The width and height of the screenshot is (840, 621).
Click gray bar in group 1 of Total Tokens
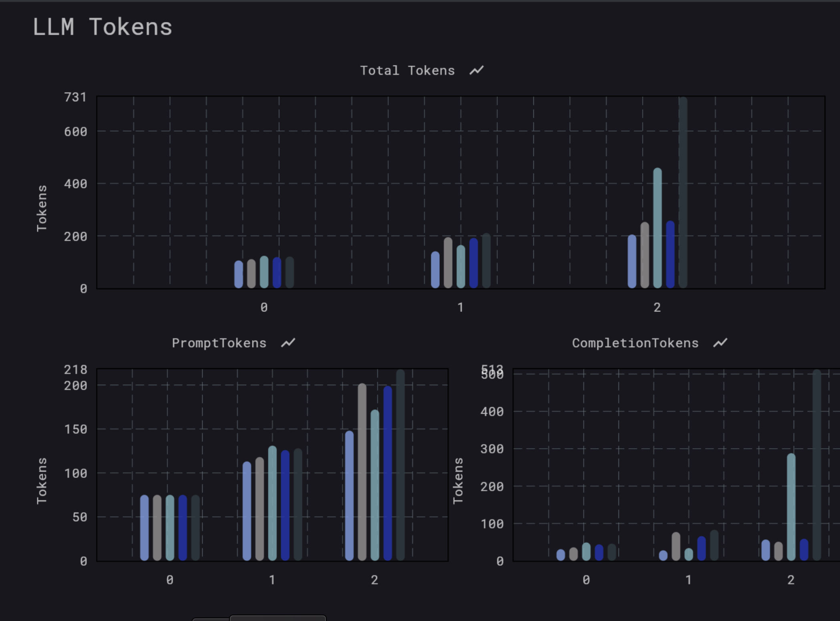[448, 263]
